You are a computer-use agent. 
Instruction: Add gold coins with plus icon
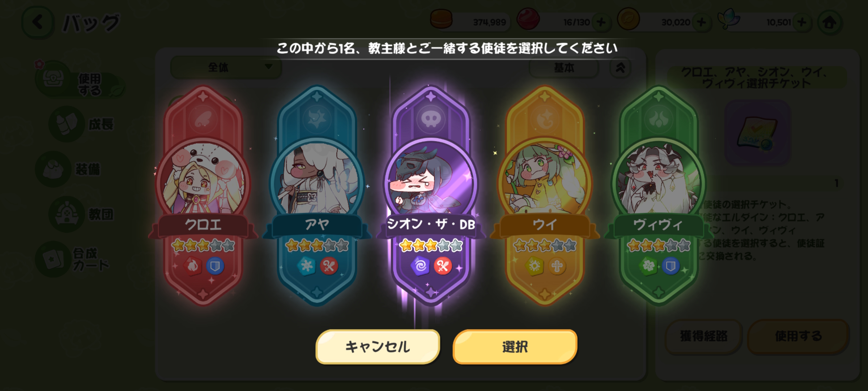(x=701, y=22)
